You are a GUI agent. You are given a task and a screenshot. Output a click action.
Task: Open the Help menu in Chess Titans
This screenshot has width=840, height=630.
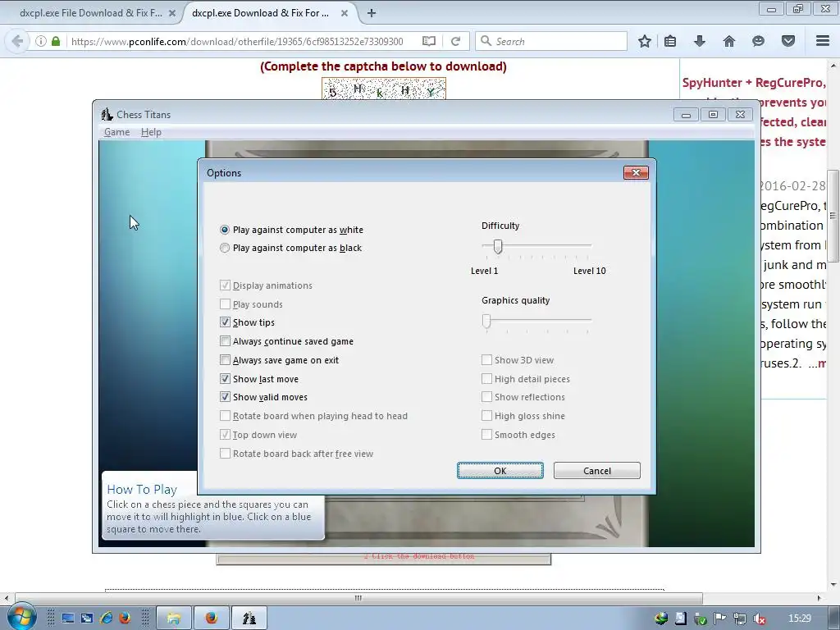tap(151, 132)
